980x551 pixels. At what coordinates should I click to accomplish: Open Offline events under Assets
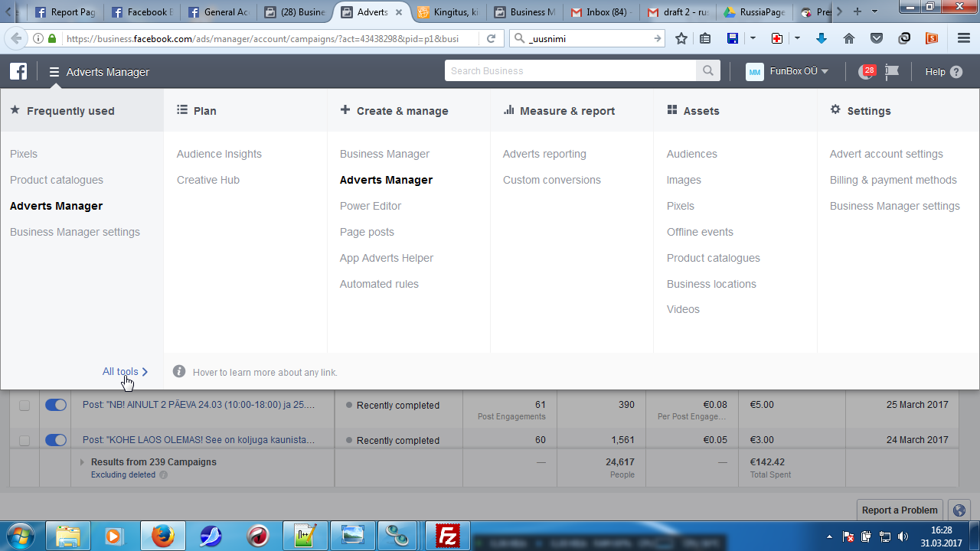click(x=700, y=232)
